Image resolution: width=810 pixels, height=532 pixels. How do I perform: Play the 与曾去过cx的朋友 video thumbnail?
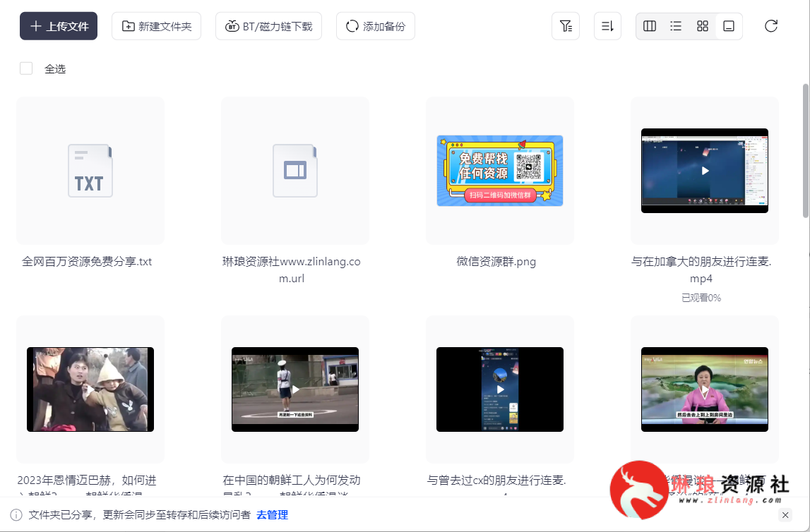(x=499, y=389)
